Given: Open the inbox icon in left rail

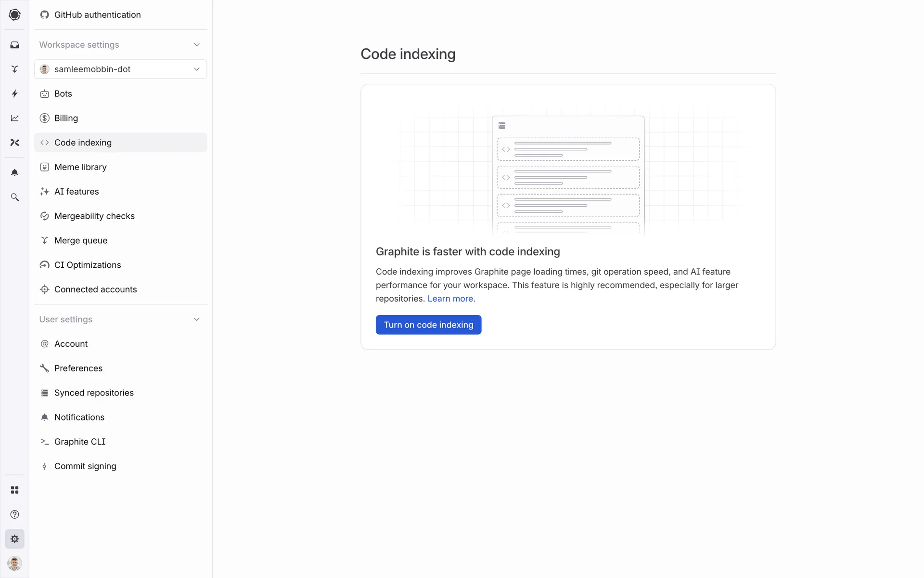Looking at the screenshot, I should tap(15, 45).
